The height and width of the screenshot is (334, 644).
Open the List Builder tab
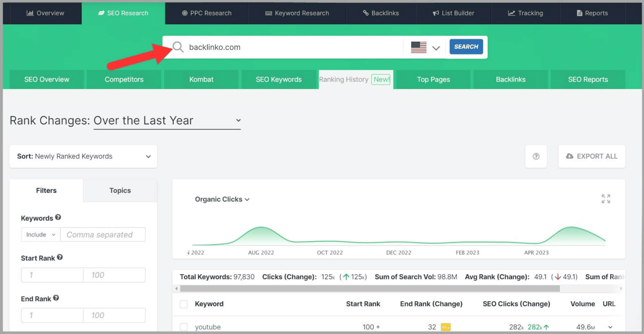click(453, 13)
